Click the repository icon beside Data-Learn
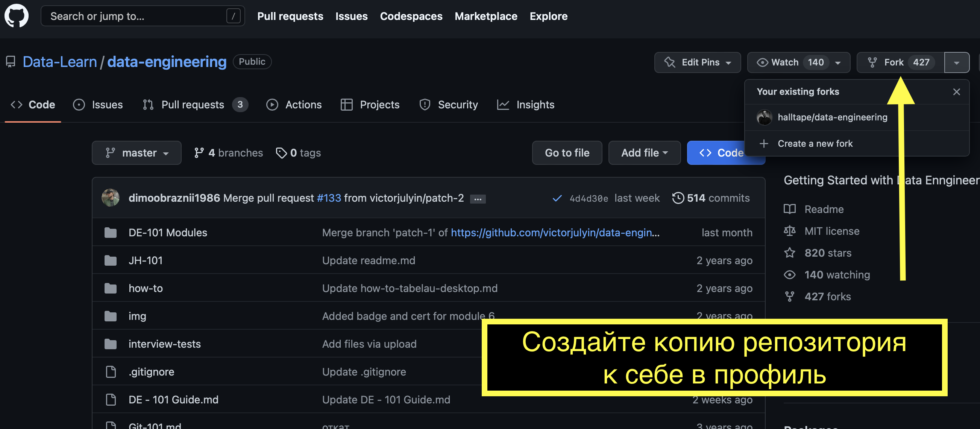This screenshot has height=429, width=980. 11,62
